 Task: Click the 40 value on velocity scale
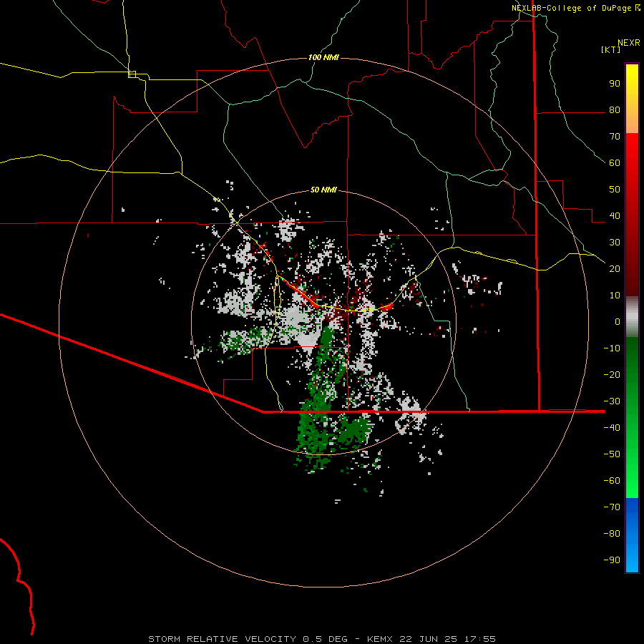pyautogui.click(x=615, y=216)
